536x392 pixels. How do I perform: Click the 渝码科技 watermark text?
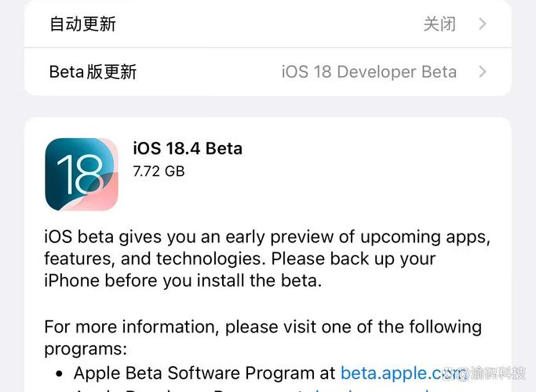click(x=498, y=373)
